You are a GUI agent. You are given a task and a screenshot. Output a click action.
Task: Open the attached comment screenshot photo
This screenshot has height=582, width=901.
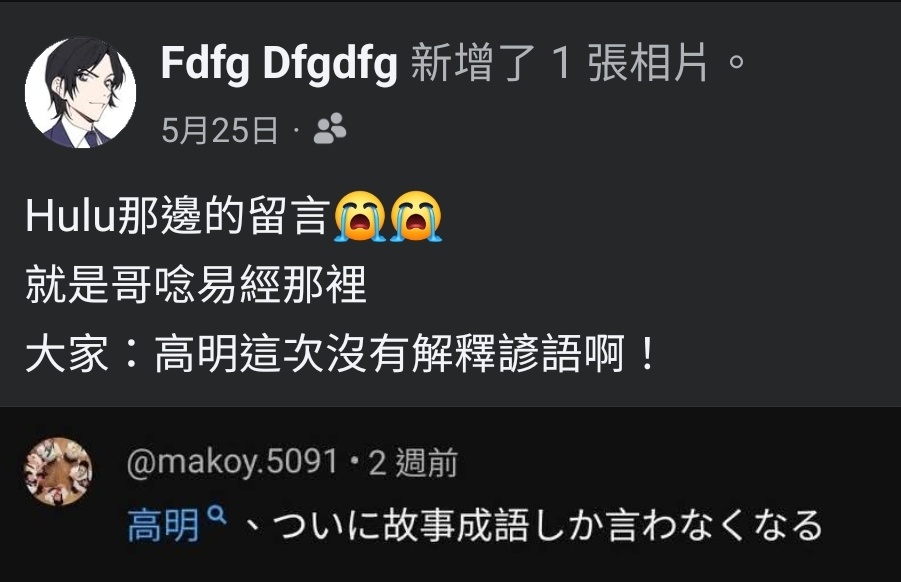coord(450,494)
